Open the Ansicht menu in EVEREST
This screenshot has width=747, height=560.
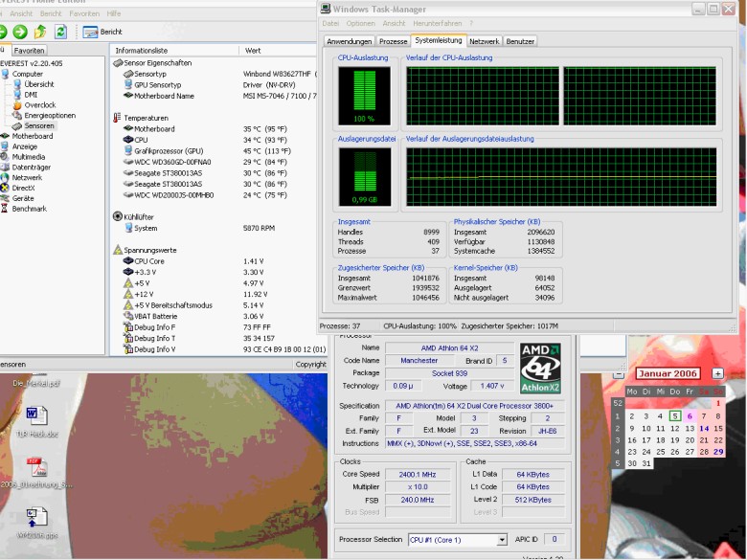tap(21, 13)
